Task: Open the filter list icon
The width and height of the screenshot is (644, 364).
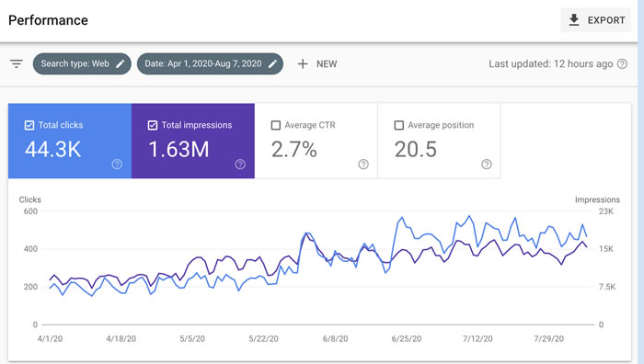Action: tap(17, 63)
